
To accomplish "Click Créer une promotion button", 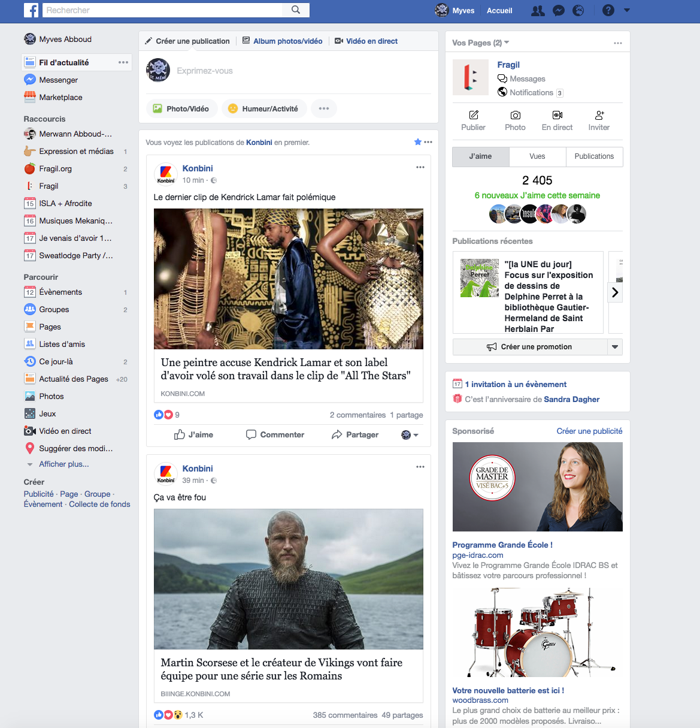I will click(x=530, y=347).
